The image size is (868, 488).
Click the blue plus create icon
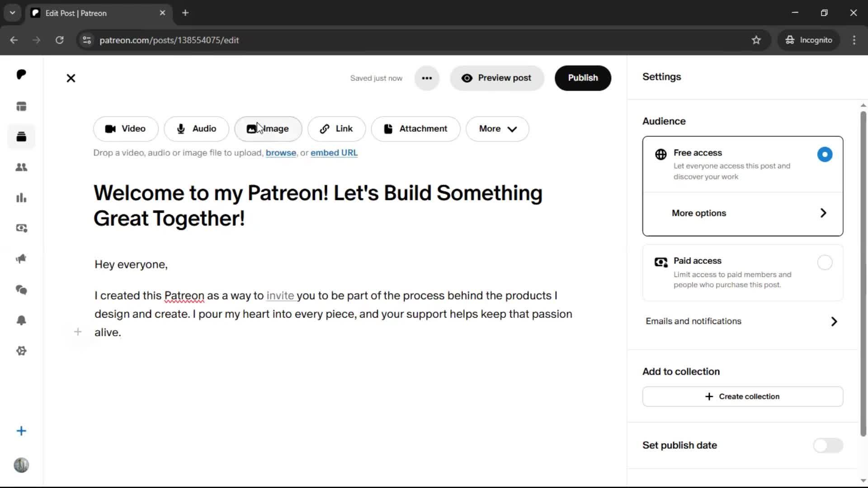click(x=21, y=431)
